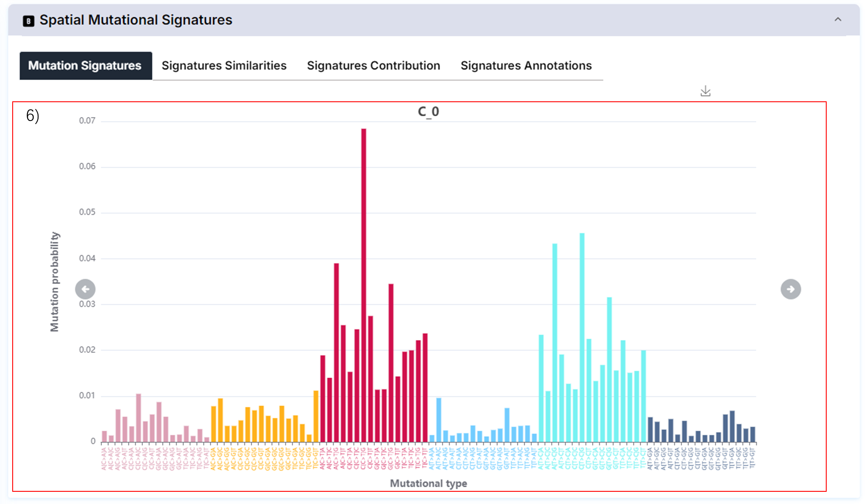Go to the previous signature plot
The image size is (866, 504).
point(85,289)
